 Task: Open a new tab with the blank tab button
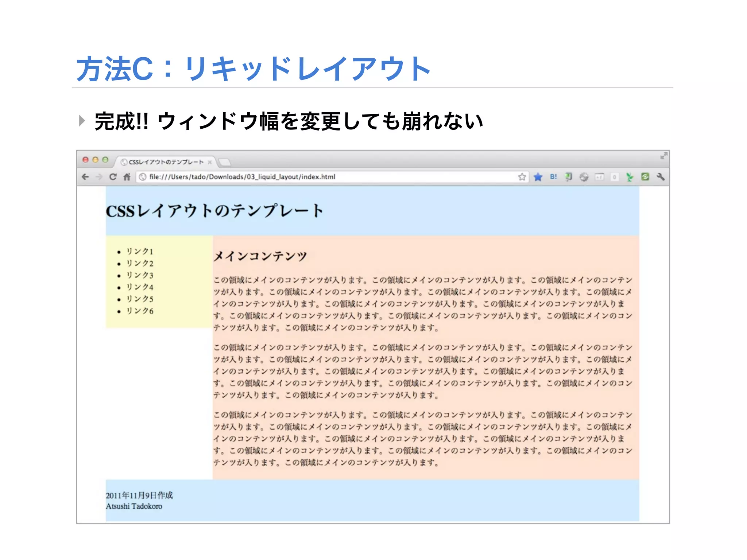(x=225, y=162)
